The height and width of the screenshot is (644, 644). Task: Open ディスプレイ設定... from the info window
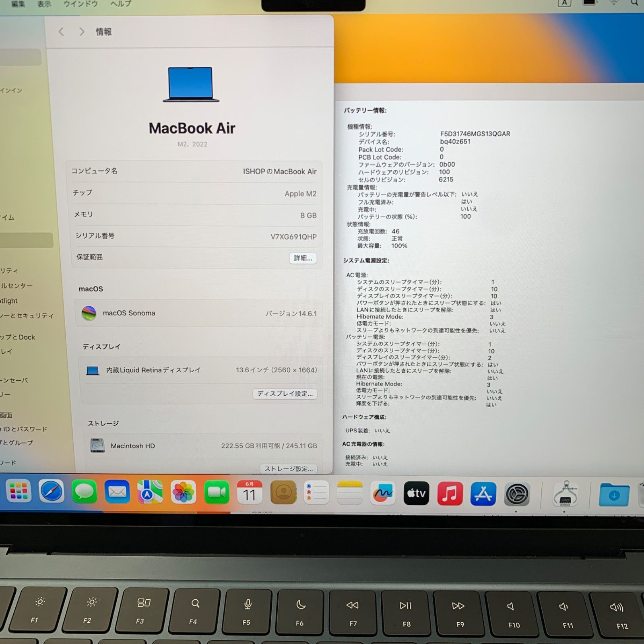pyautogui.click(x=285, y=394)
